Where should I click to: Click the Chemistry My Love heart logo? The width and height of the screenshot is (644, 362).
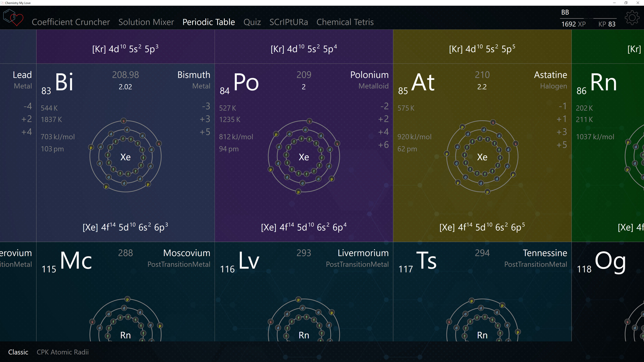click(x=13, y=18)
